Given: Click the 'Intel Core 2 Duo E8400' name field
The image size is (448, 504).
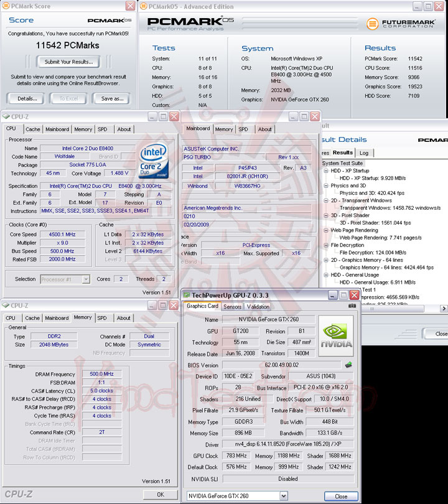Looking at the screenshot, I should click(x=88, y=148).
